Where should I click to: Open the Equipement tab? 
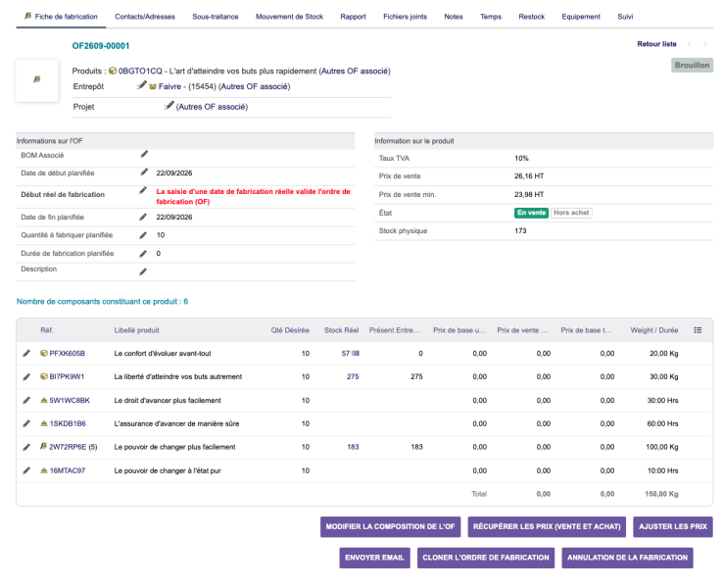tap(581, 17)
